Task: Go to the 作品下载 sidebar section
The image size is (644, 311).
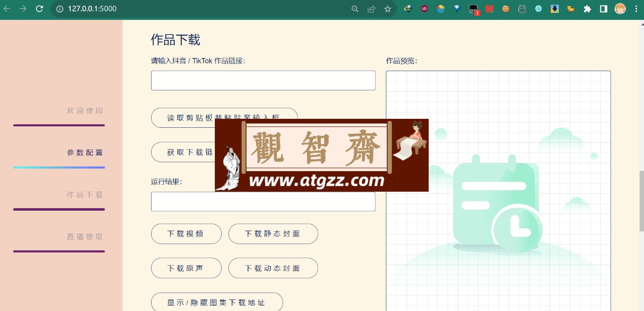Action: pyautogui.click(x=85, y=195)
